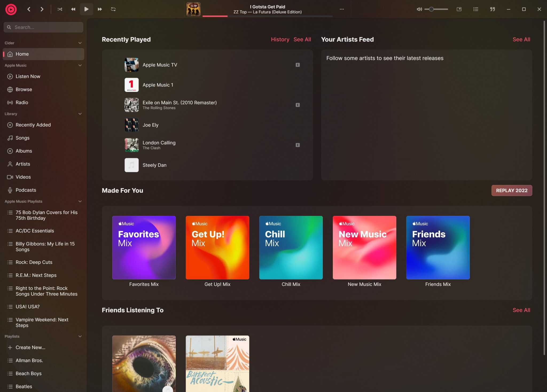
Task: Collapse the Apple Music Playlists section
Action: click(80, 201)
